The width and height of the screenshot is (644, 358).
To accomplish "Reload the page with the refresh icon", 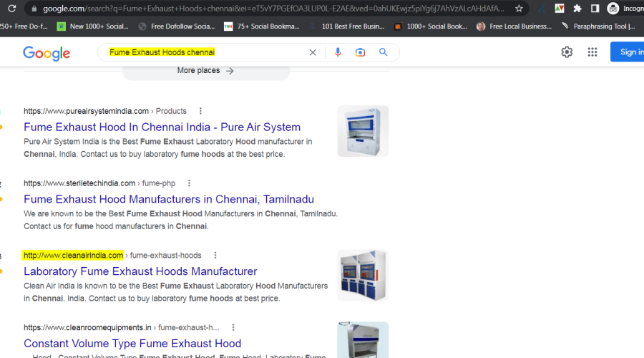I will coord(11,9).
